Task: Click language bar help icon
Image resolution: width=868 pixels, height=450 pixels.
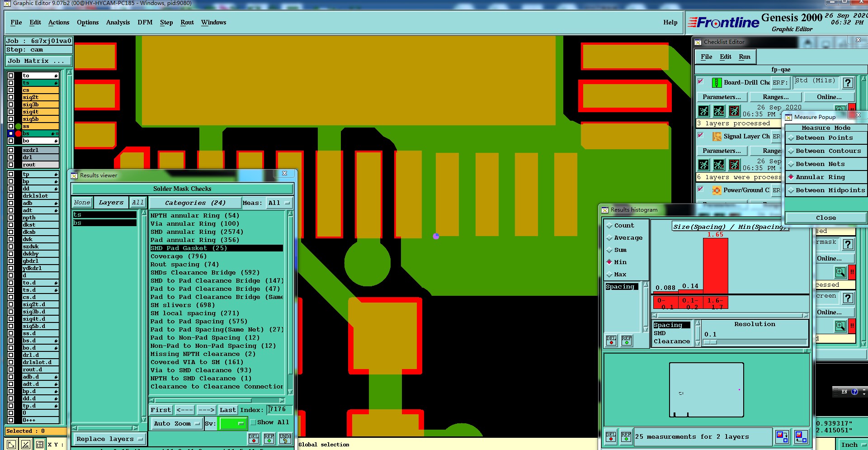Action: coord(854,392)
